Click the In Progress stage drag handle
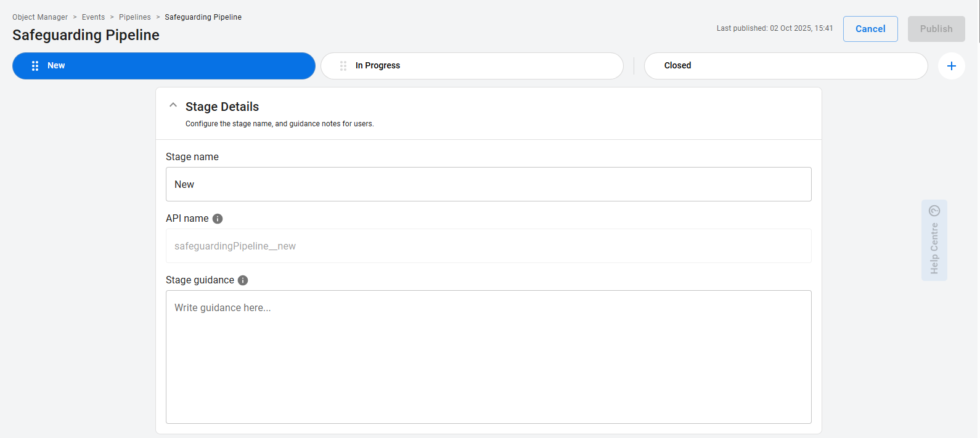This screenshot has width=980, height=438. pos(343,66)
